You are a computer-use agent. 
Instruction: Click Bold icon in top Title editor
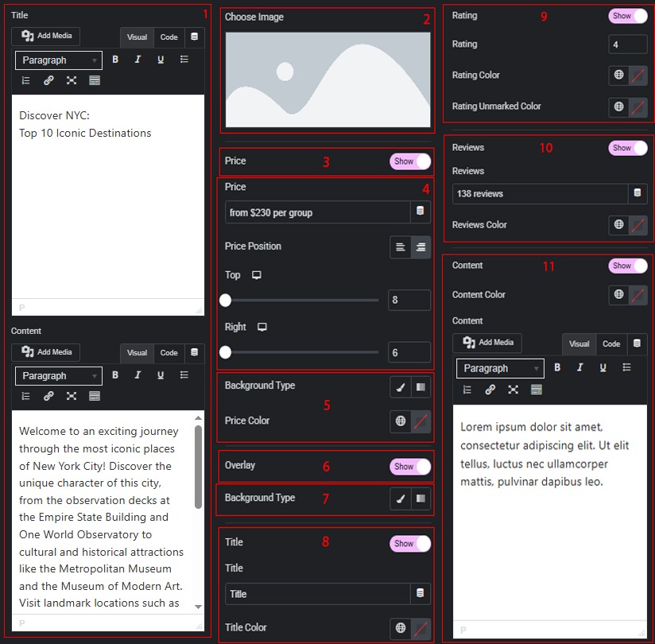click(x=116, y=60)
